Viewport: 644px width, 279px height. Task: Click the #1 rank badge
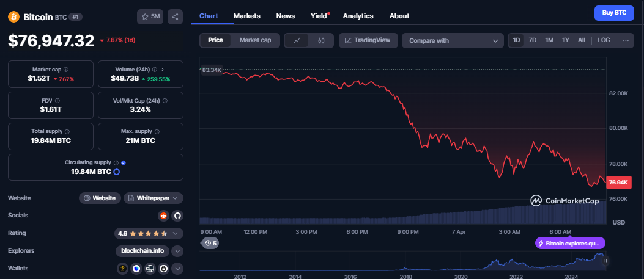(x=75, y=17)
